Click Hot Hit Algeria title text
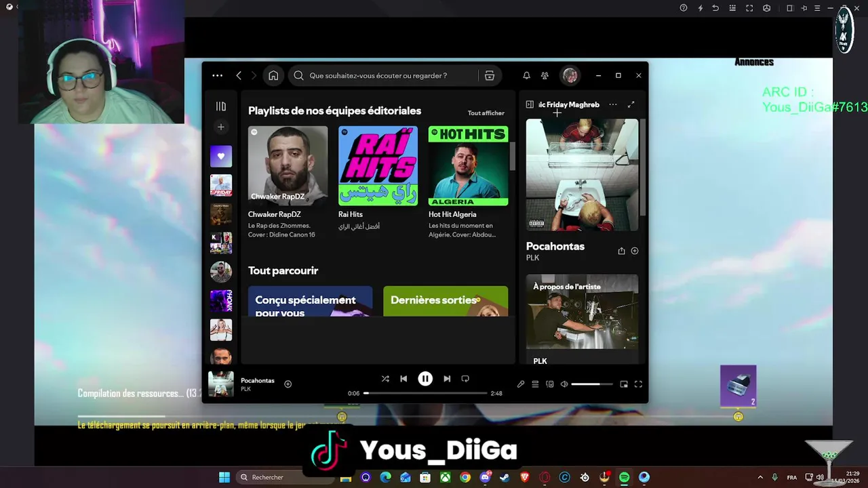The image size is (868, 488). 452,214
